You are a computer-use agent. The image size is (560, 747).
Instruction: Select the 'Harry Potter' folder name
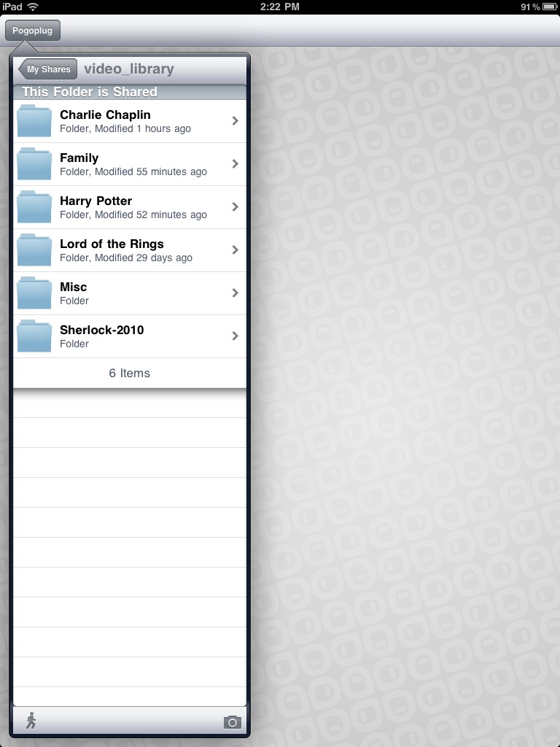pyautogui.click(x=96, y=201)
